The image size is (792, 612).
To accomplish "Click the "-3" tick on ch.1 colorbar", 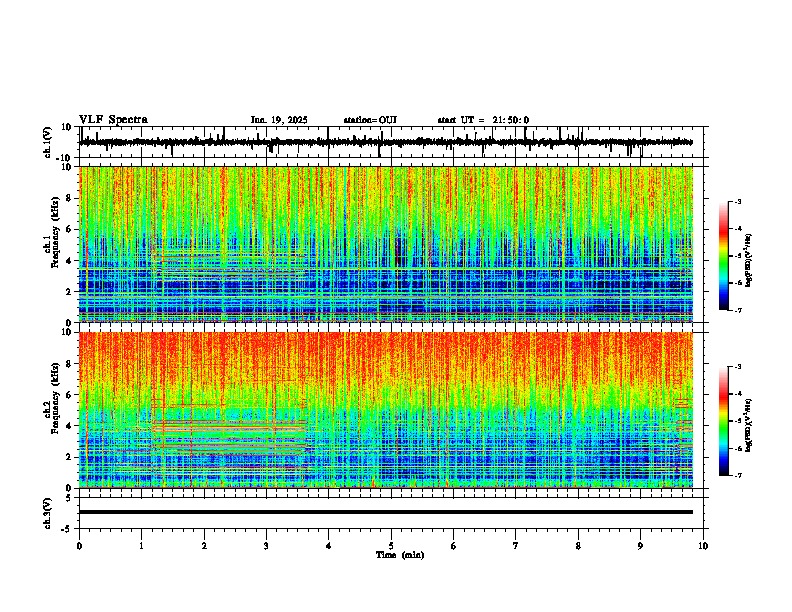I will [737, 201].
